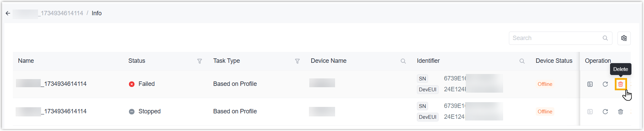Delete the Failed task row
Screen dimensions: 644x131
pos(621,84)
